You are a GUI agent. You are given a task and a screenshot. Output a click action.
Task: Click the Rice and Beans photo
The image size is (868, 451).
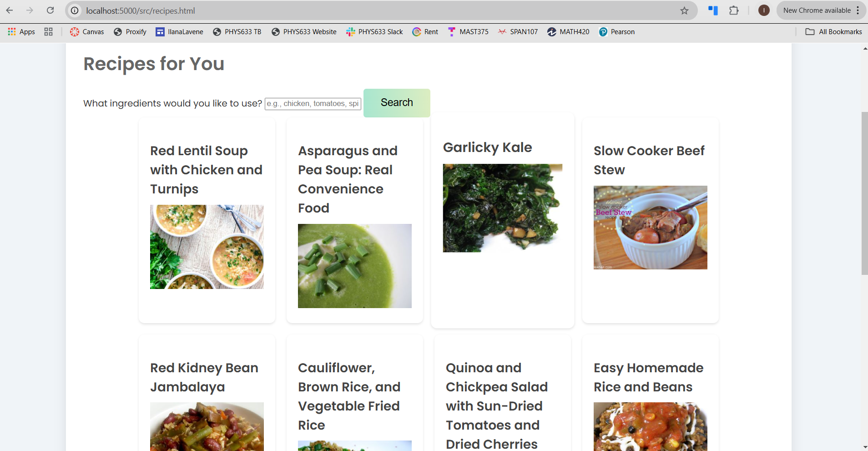pyautogui.click(x=651, y=426)
